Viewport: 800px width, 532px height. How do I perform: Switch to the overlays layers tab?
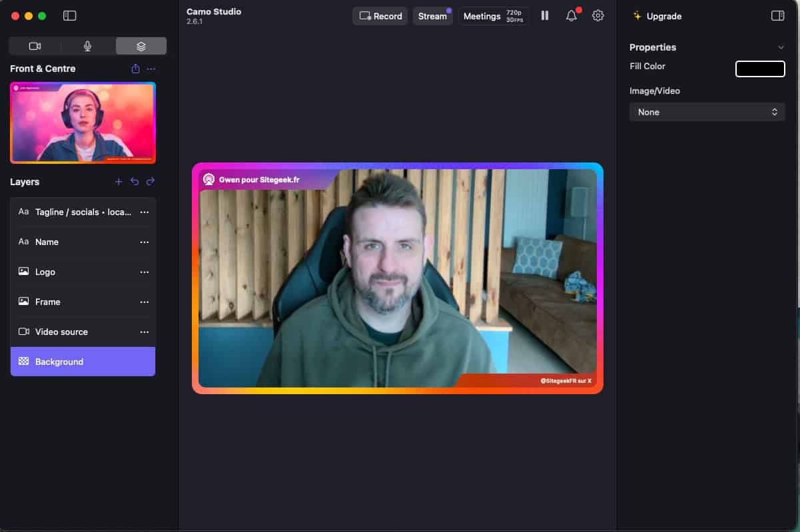point(141,46)
